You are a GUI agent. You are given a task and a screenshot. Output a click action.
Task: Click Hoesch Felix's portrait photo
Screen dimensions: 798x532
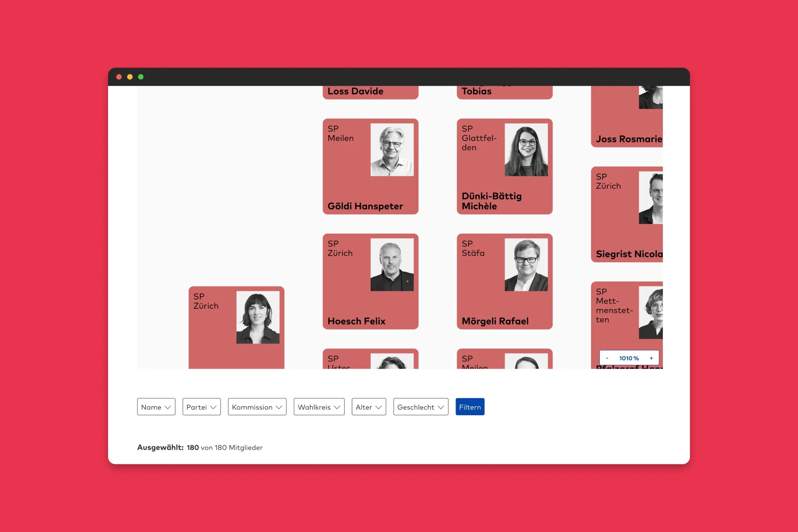[392, 264]
